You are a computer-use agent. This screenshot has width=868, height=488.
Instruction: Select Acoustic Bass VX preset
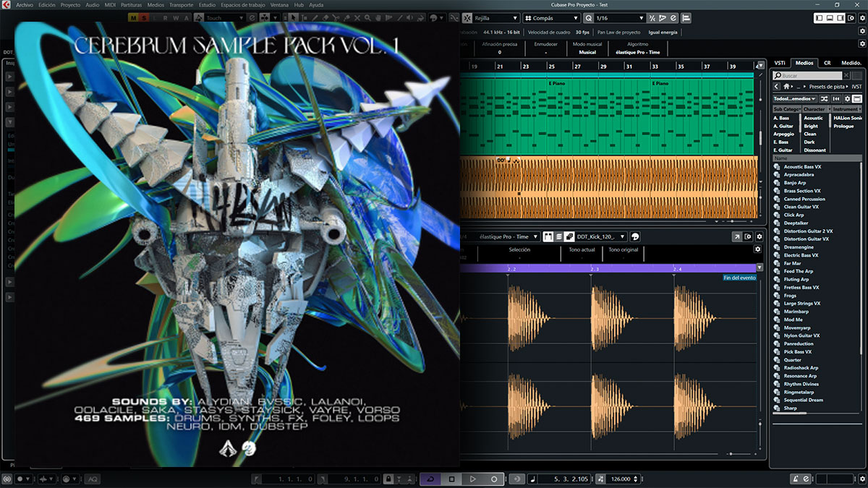coord(802,166)
